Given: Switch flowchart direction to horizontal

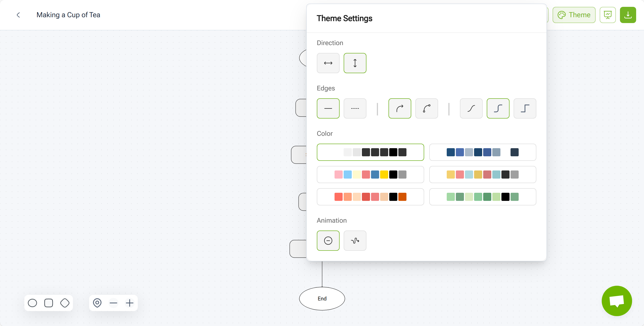Looking at the screenshot, I should click(328, 63).
